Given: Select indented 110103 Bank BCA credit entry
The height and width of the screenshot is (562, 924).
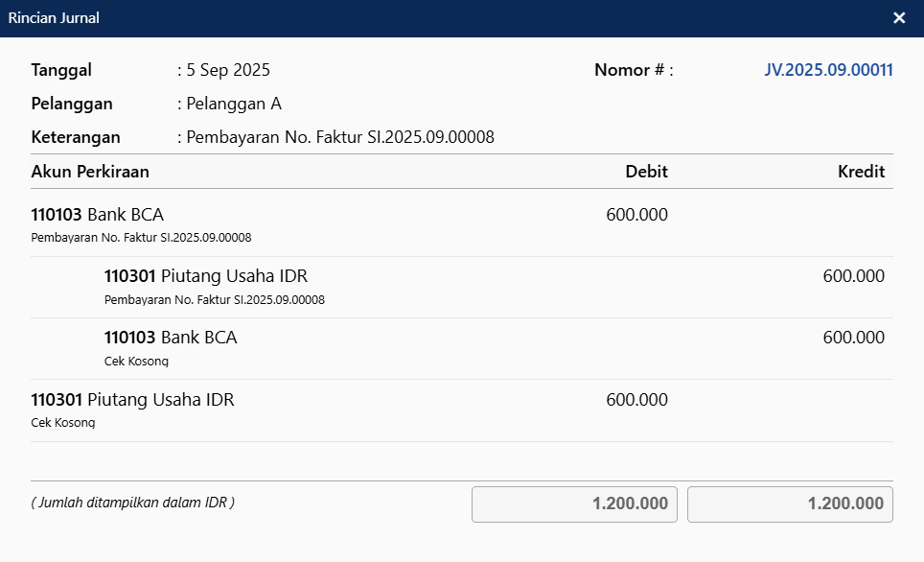Looking at the screenshot, I should point(170,338).
